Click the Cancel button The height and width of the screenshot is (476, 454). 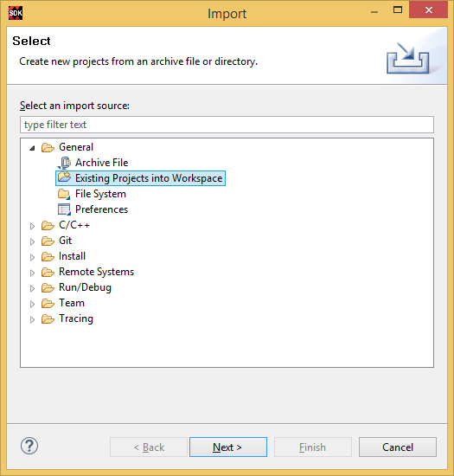point(398,447)
